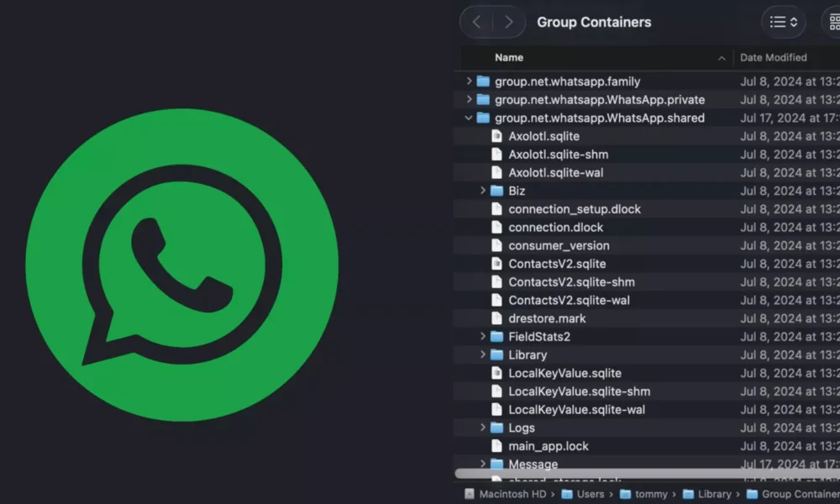Toggle sort order using the ascending arrow
The image size is (840, 504).
pyautogui.click(x=722, y=58)
